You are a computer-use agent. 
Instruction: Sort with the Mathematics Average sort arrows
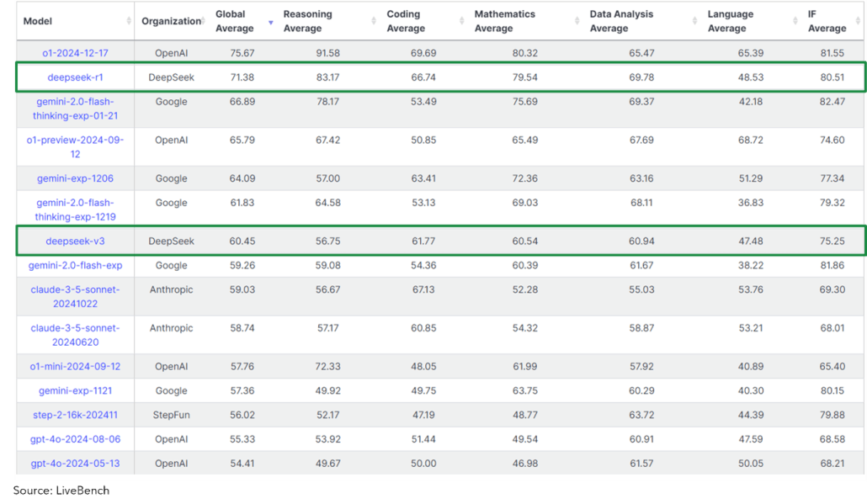point(577,21)
